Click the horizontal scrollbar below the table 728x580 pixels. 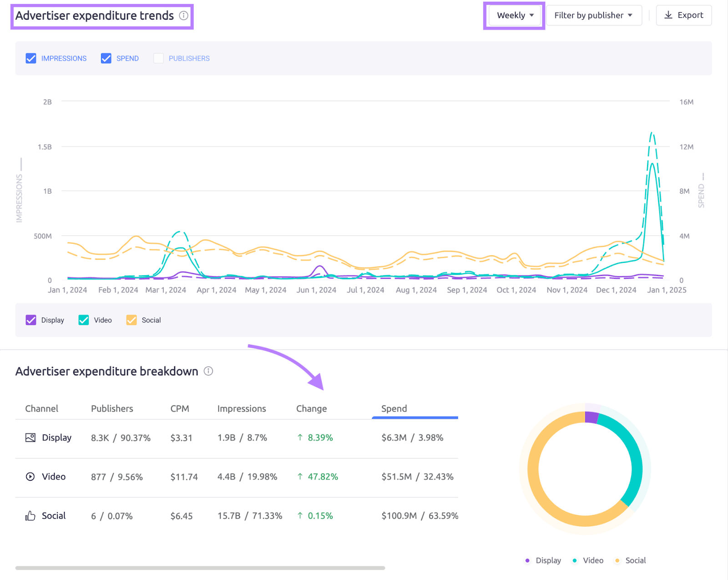click(x=200, y=568)
